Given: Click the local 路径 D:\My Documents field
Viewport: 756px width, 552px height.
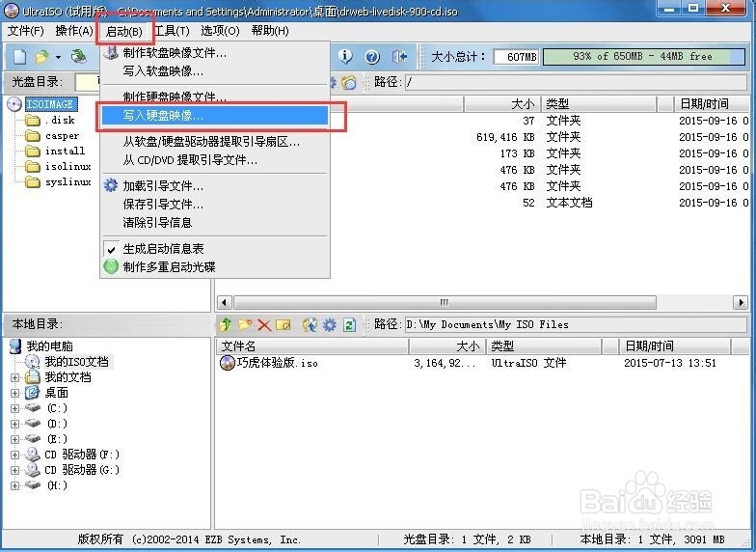Looking at the screenshot, I should pyautogui.click(x=576, y=324).
